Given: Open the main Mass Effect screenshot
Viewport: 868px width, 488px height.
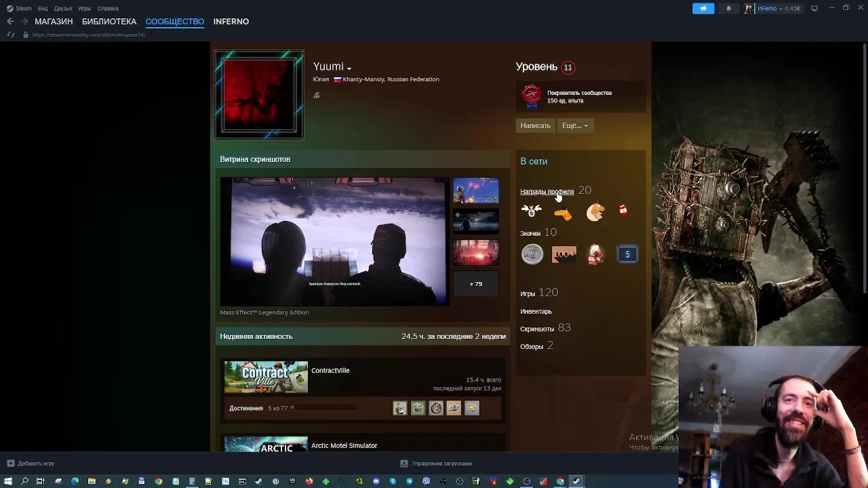Looking at the screenshot, I should coord(334,241).
